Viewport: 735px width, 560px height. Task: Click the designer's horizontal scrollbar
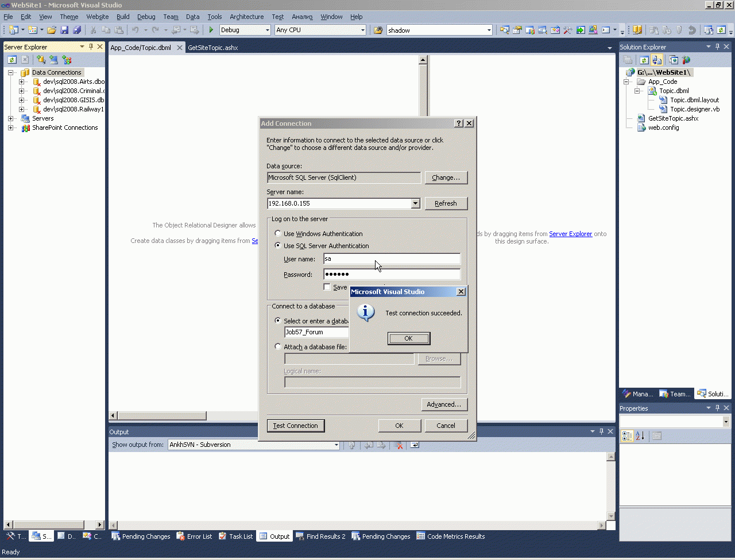click(184, 416)
